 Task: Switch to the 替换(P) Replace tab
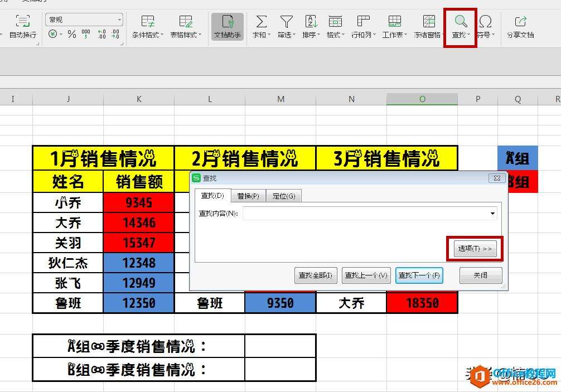tap(248, 196)
